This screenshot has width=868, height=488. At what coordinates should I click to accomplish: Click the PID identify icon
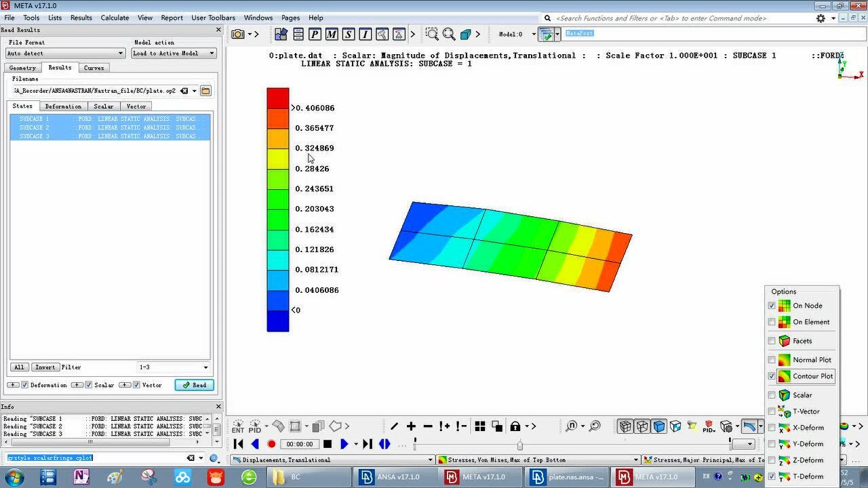[255, 426]
